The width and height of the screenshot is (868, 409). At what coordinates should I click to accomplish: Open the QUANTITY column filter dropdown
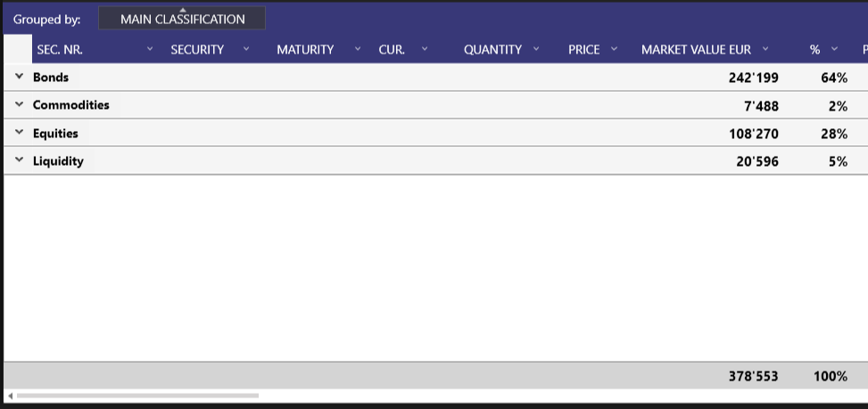tap(536, 49)
